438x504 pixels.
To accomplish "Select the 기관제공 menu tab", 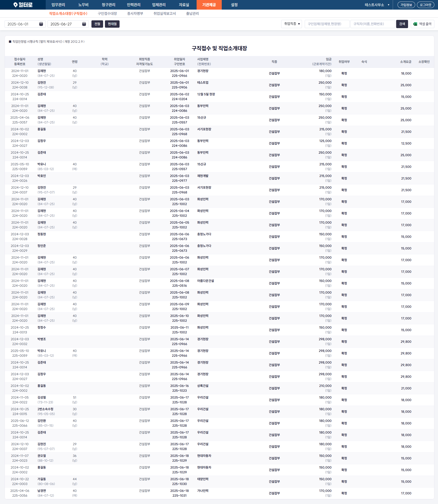I will [x=209, y=5].
